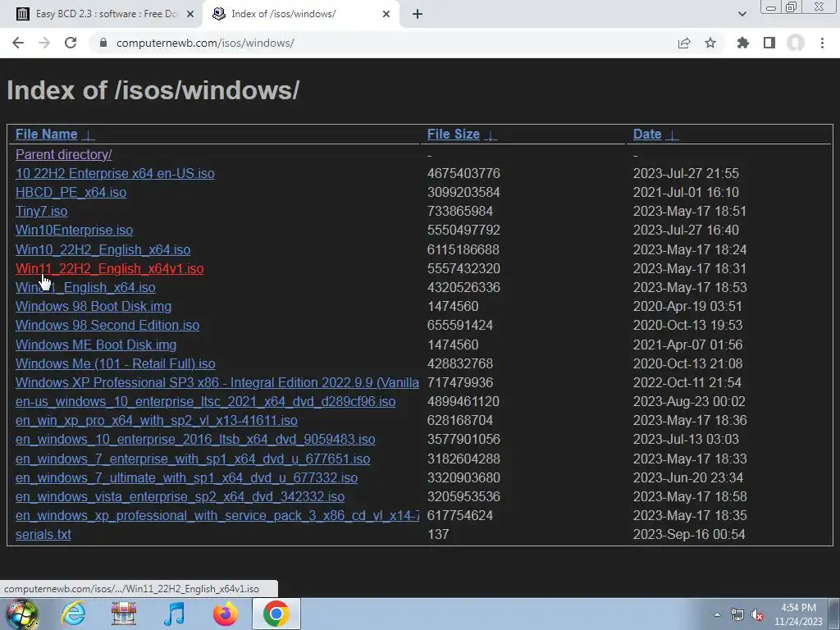
Task: Select the Index of /isos/windows/ tab
Action: point(301,14)
